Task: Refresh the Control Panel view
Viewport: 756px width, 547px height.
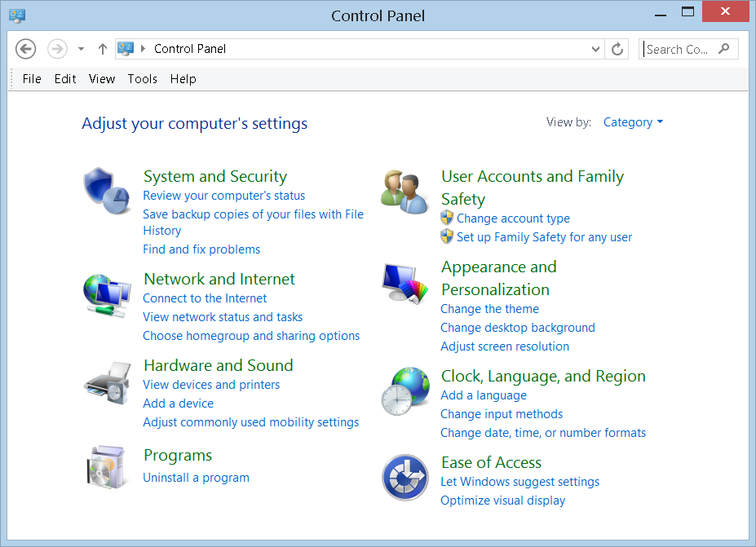Action: 617,49
